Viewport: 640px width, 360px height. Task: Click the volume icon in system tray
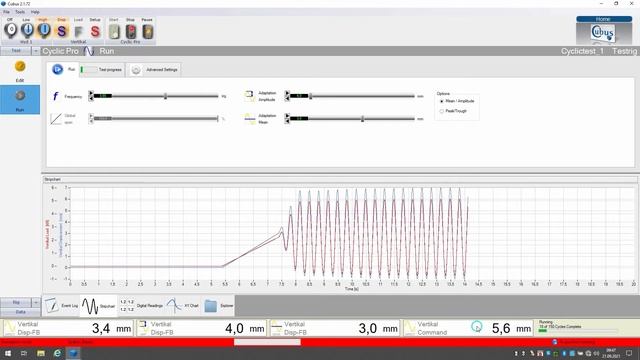tap(596, 353)
